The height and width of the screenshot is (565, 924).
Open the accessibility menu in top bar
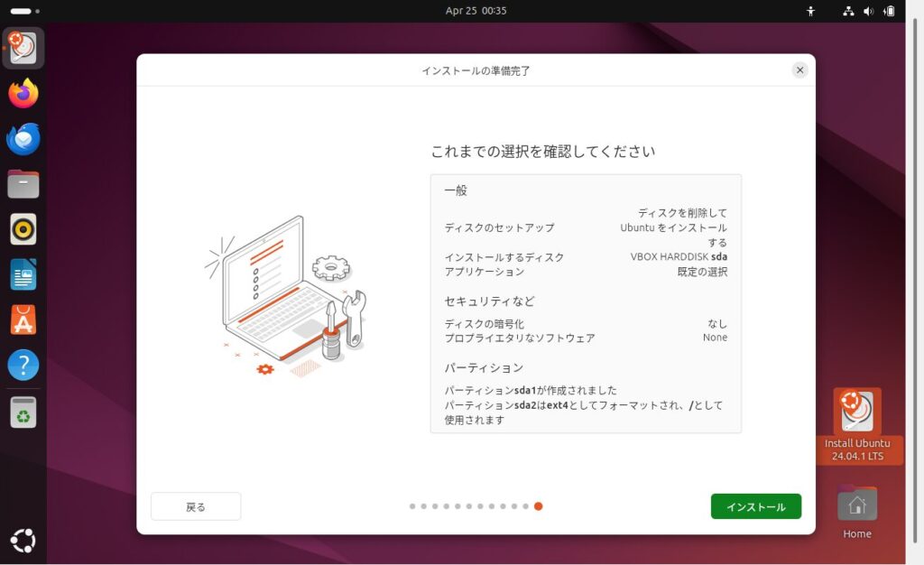coord(811,11)
